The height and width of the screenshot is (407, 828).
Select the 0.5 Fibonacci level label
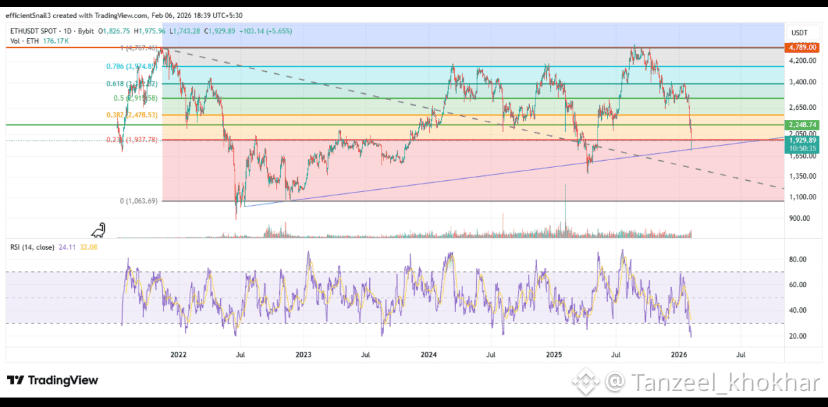pyautogui.click(x=137, y=98)
